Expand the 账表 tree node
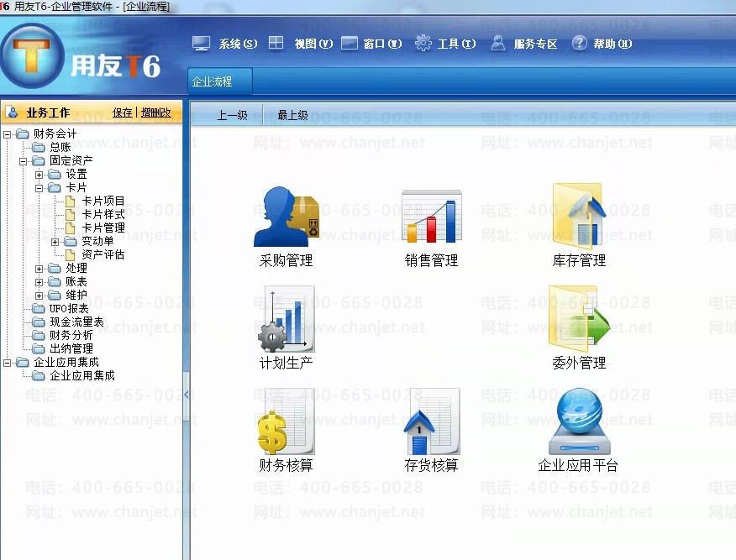 39,282
